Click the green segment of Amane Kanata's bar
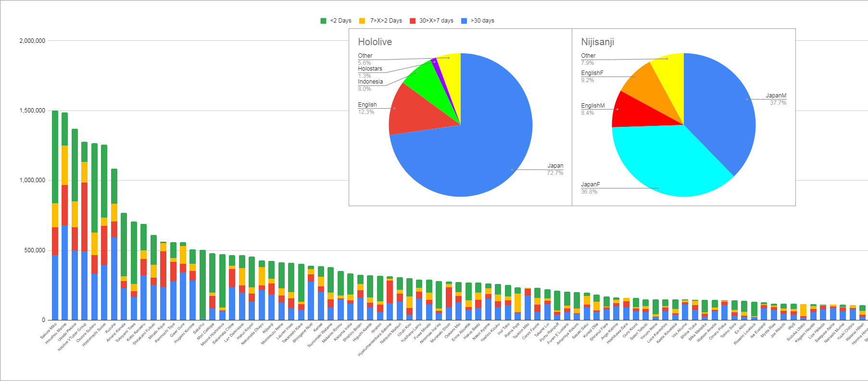868x381 pixels. tap(124, 245)
